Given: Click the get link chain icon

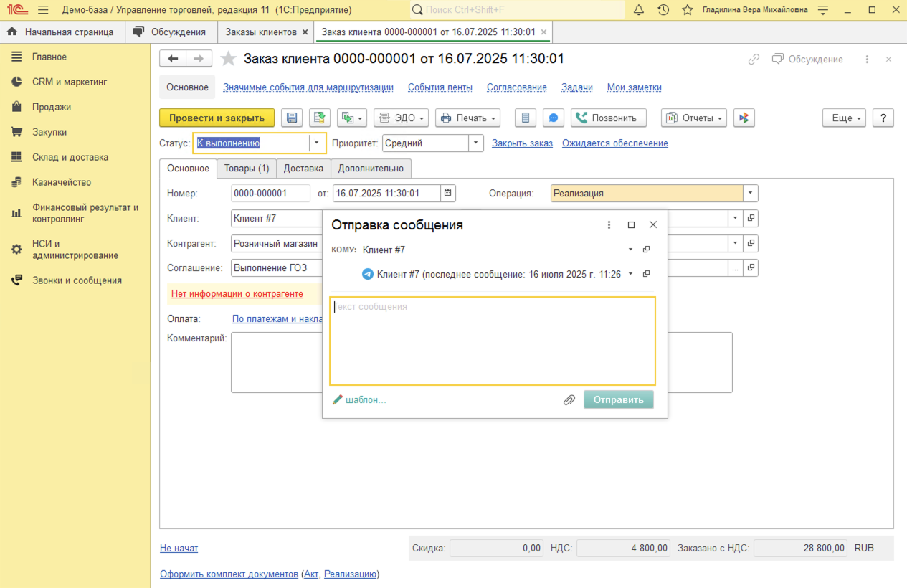Looking at the screenshot, I should point(754,60).
